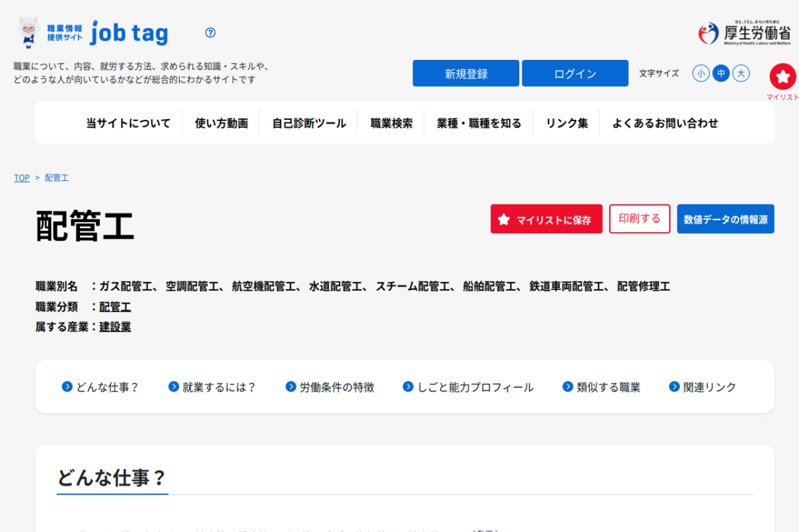Click the ガス配管工 alternate job name
The height and width of the screenshot is (532, 799).
pyautogui.click(x=125, y=286)
